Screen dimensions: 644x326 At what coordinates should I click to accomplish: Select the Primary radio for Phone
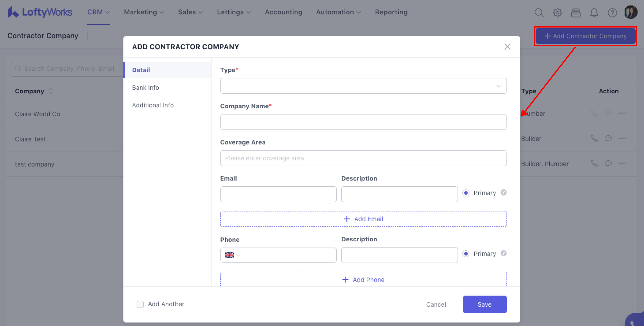[x=466, y=254]
